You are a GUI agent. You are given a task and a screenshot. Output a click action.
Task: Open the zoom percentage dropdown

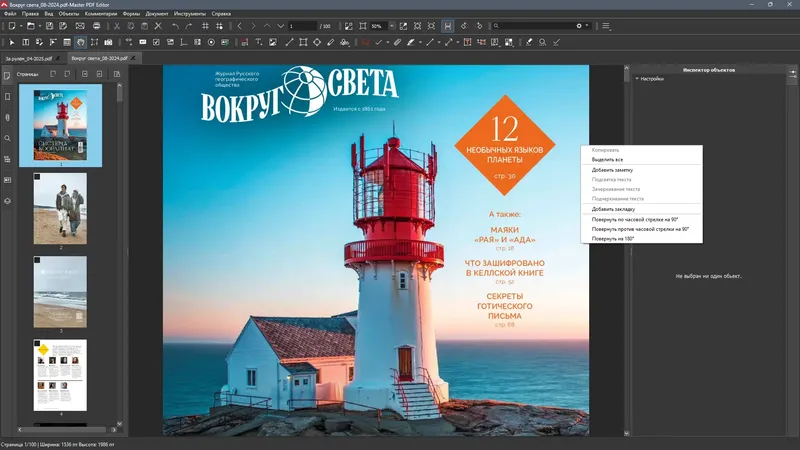(x=391, y=25)
